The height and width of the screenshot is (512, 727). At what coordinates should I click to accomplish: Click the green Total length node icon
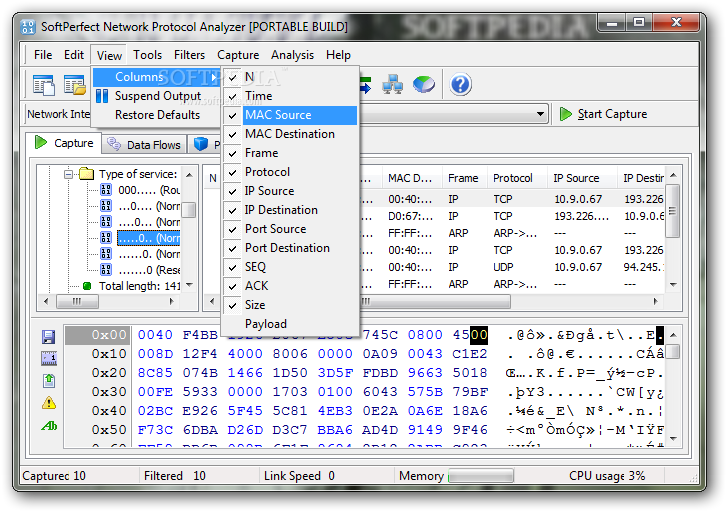click(x=87, y=286)
